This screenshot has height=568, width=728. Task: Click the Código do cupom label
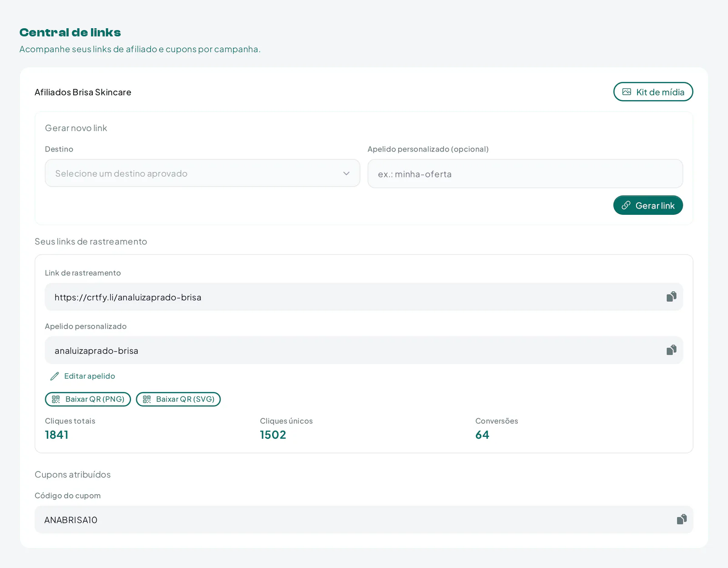tap(68, 495)
